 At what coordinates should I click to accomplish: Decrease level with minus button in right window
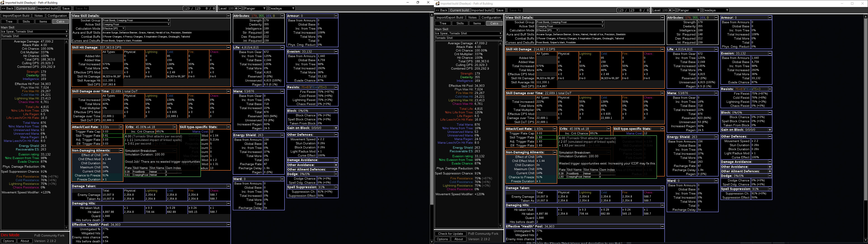[674, 10]
